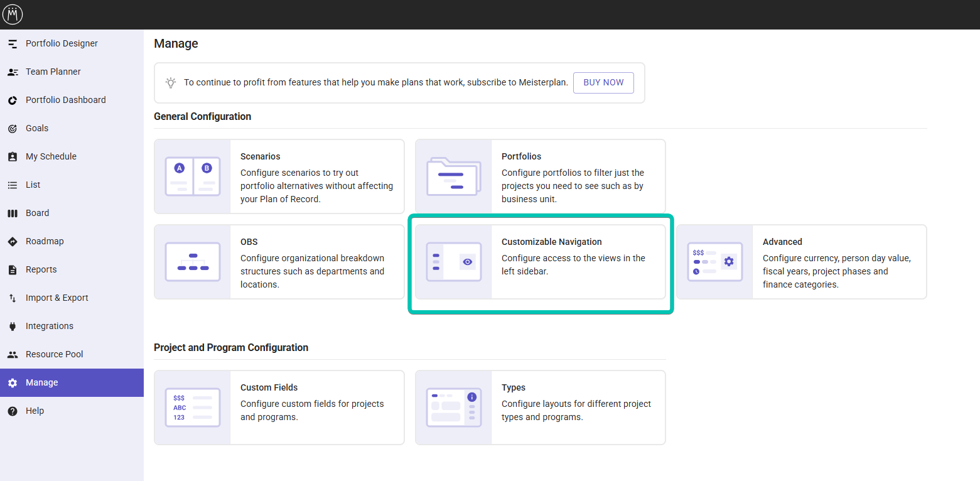Open the Portfolios configuration card

point(540,176)
